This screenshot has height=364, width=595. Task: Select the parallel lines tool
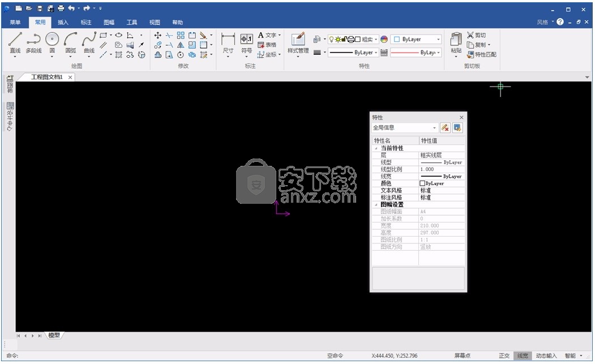(103, 45)
